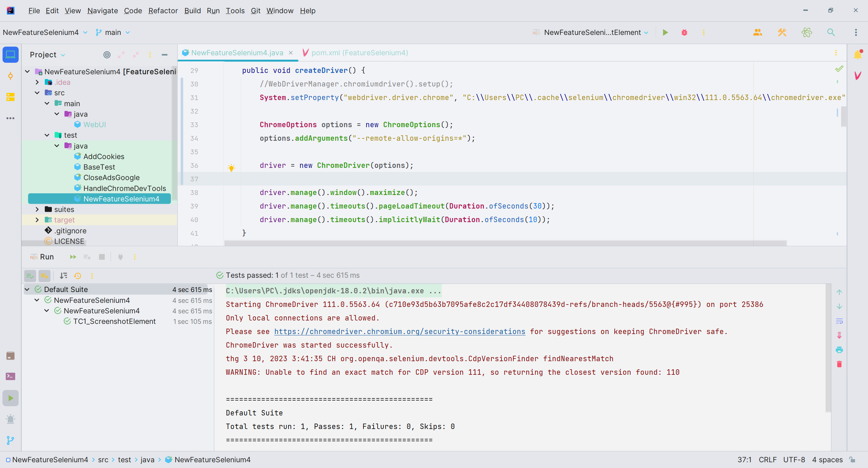Open Maven tool window icon on right bar
Screen dimensions: 868x468
tap(858, 75)
